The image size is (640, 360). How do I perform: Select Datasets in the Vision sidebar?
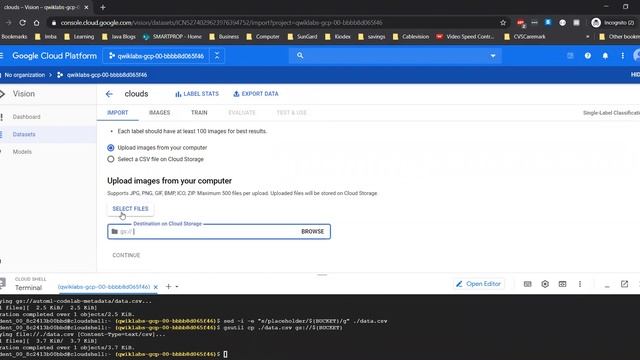[x=24, y=134]
